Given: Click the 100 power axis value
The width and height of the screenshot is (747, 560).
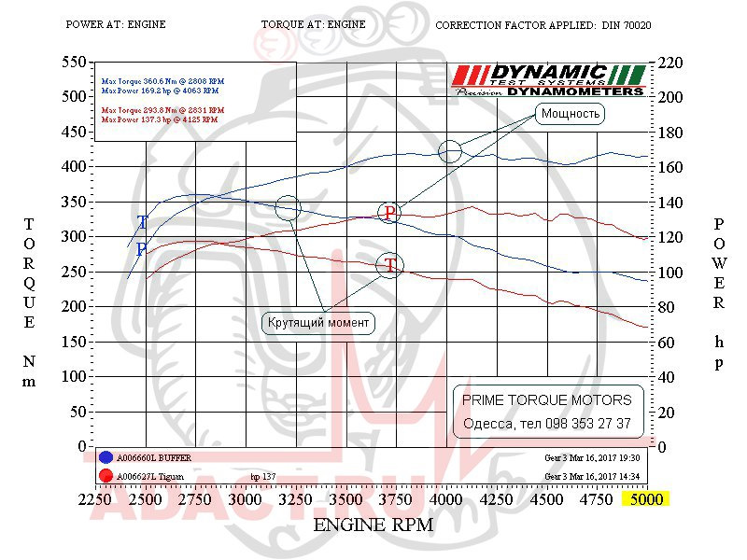Looking at the screenshot, I should [x=670, y=273].
